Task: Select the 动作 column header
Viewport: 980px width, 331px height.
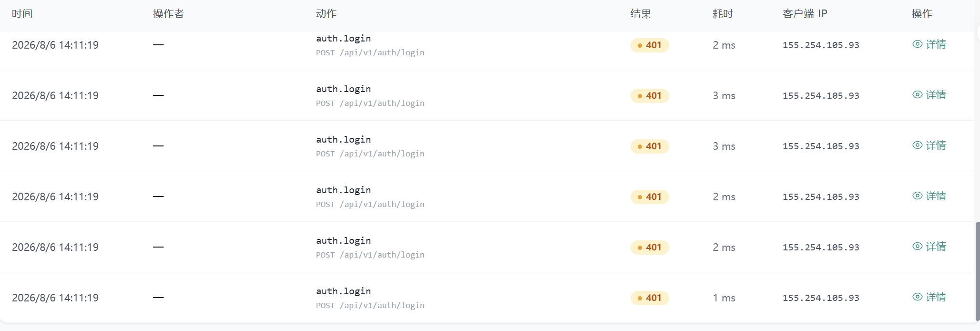Action: [x=326, y=14]
